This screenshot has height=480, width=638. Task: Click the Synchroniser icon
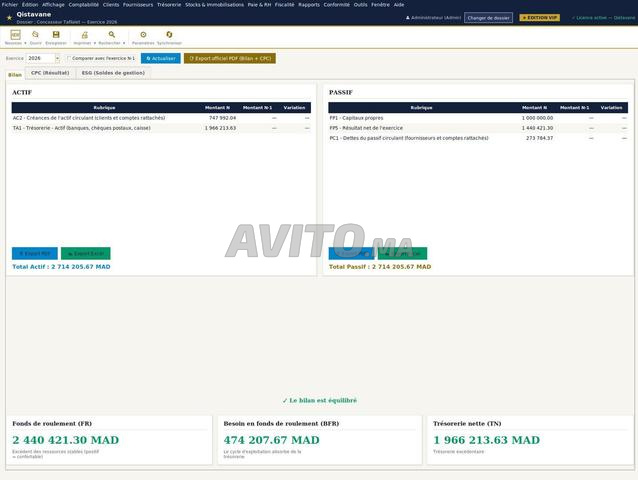point(169,35)
